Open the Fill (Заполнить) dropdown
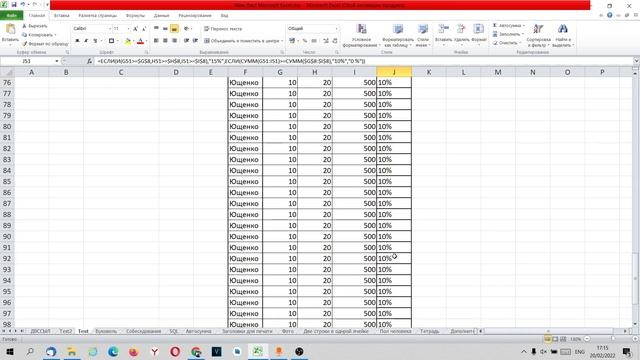 pyautogui.click(x=507, y=34)
